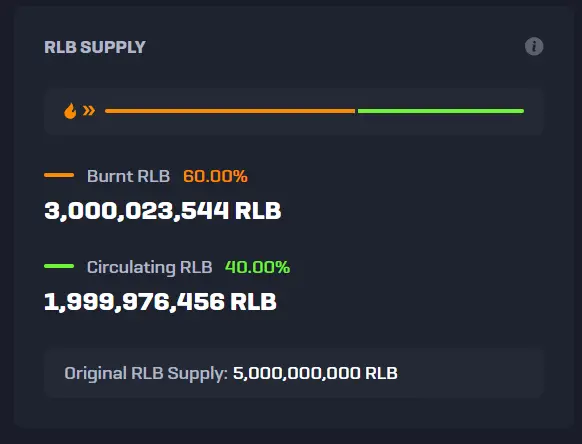Viewport: 582px width, 444px height.
Task: Open the RLB Supply info icon
Action: click(534, 46)
